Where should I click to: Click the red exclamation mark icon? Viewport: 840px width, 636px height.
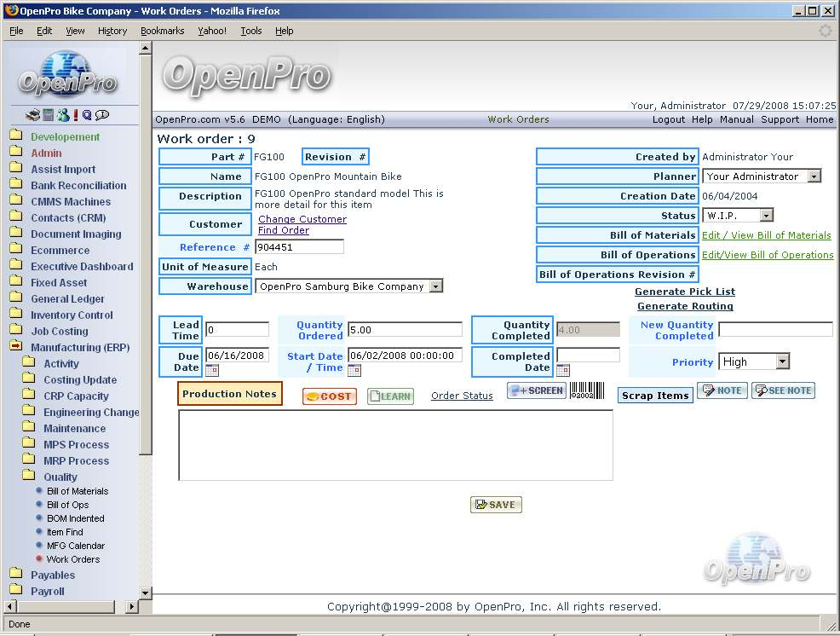point(76,115)
